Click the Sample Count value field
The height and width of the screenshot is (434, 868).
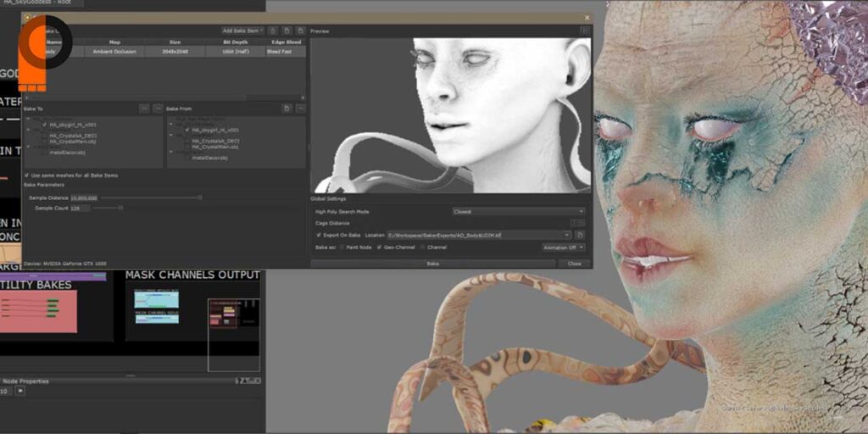click(x=80, y=209)
